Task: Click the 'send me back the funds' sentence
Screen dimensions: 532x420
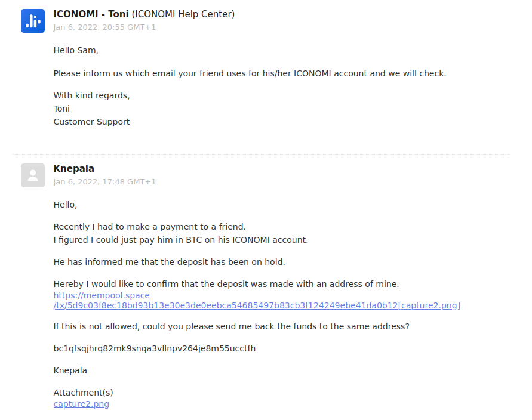Action: 232,326
